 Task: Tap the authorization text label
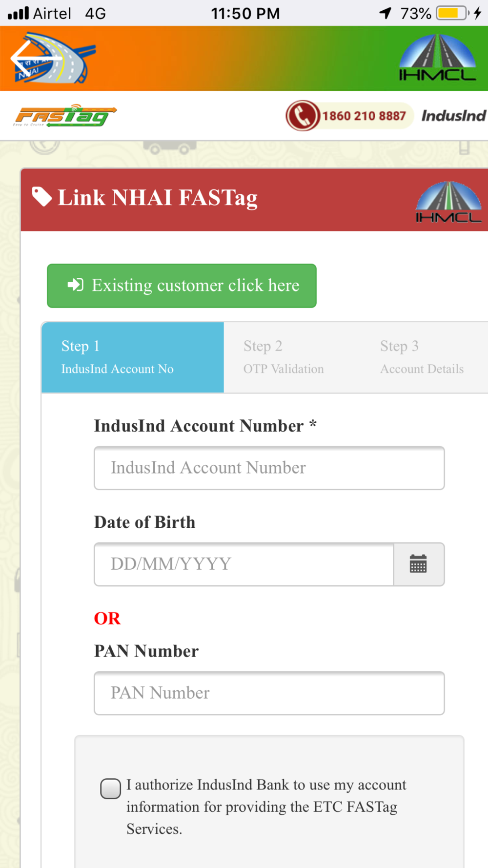pyautogui.click(x=266, y=806)
